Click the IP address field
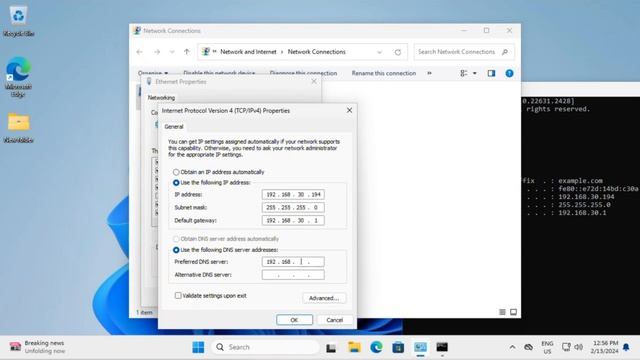This screenshot has width=640, height=360. pyautogui.click(x=293, y=194)
